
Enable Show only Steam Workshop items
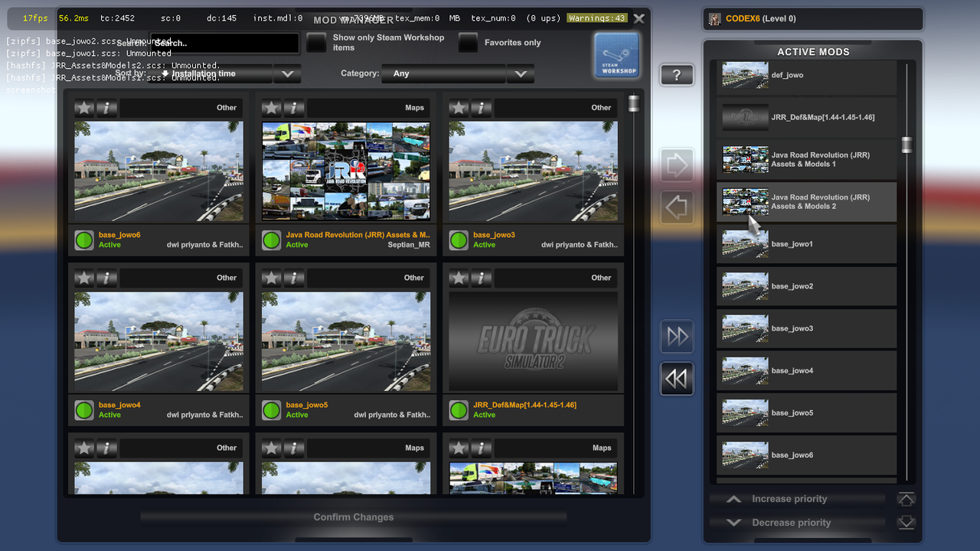click(316, 41)
